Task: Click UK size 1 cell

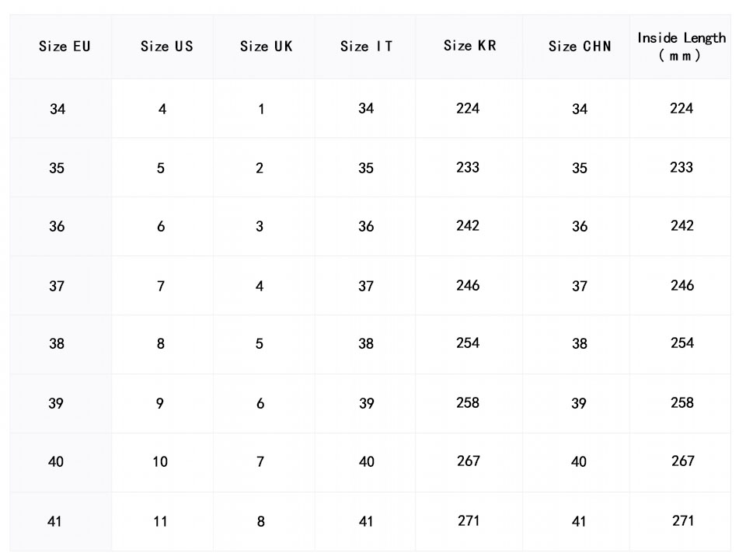Action: (261, 110)
